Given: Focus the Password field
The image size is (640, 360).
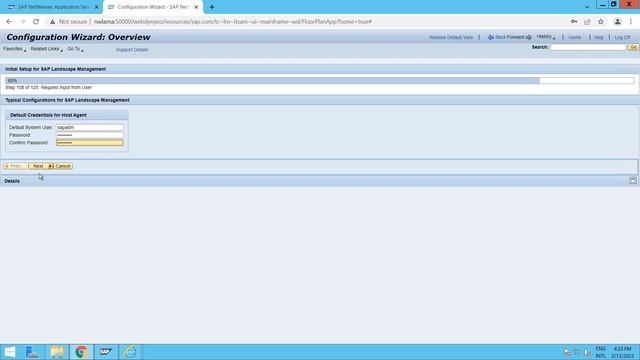Looking at the screenshot, I should point(89,135).
